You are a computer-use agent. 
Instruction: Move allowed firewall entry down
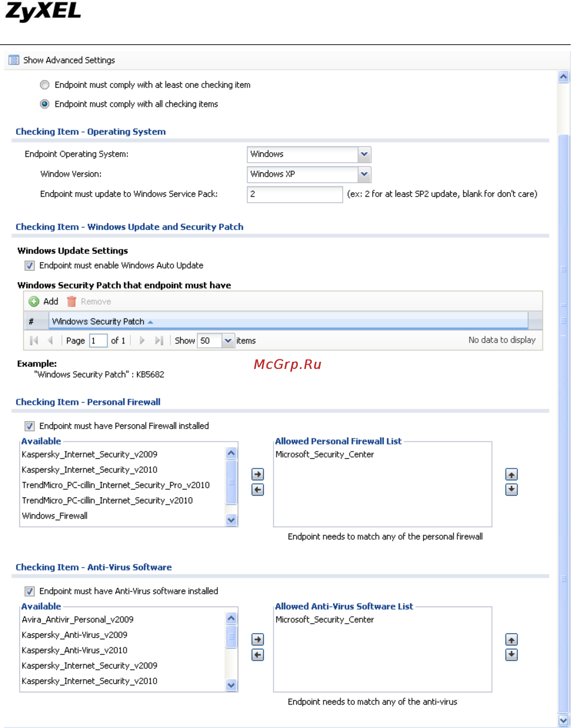511,490
